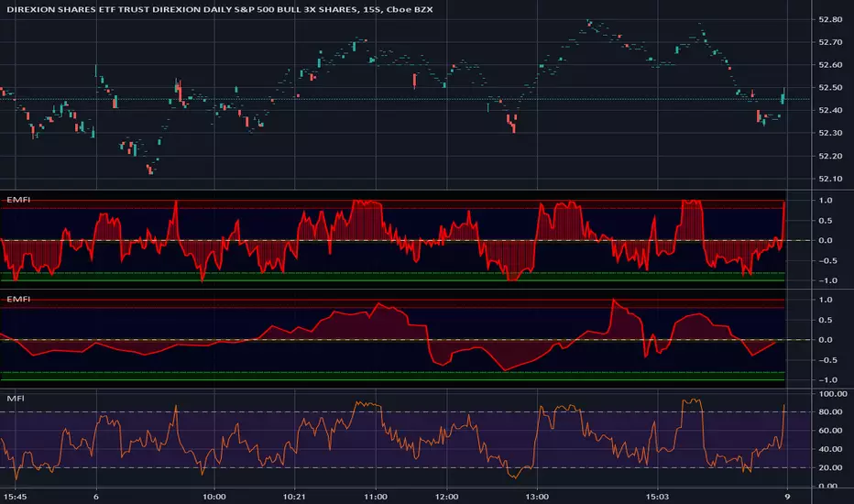Select EMFI label in the histogram pane
The height and width of the screenshot is (504, 854).
[17, 199]
